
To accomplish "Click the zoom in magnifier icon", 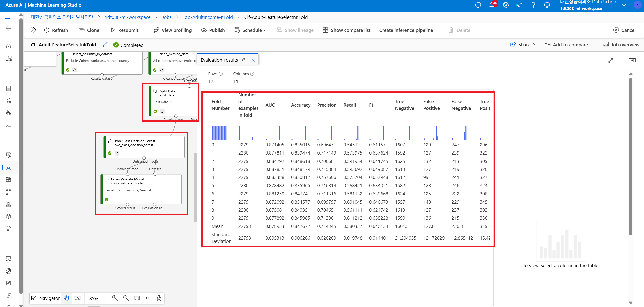I will (115, 298).
